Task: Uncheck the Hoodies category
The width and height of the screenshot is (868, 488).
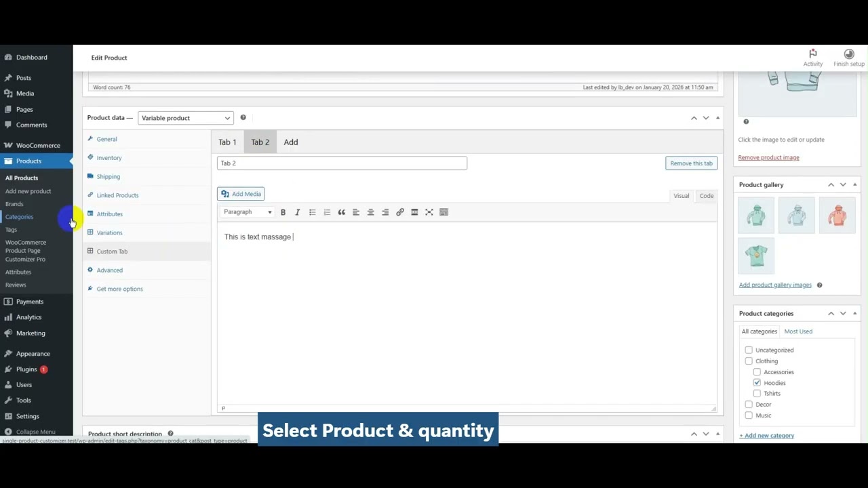Action: [x=757, y=383]
